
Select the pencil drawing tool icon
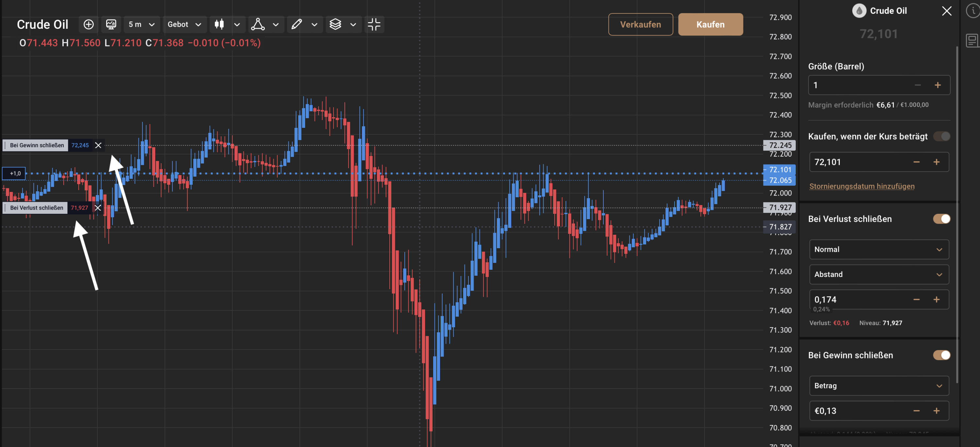tap(296, 25)
